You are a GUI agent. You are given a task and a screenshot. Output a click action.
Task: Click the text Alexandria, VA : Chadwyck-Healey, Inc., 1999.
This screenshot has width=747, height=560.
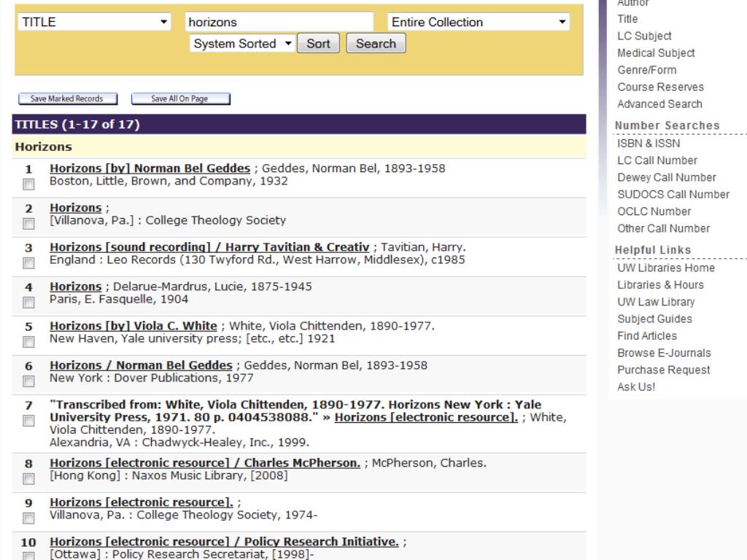tap(179, 443)
